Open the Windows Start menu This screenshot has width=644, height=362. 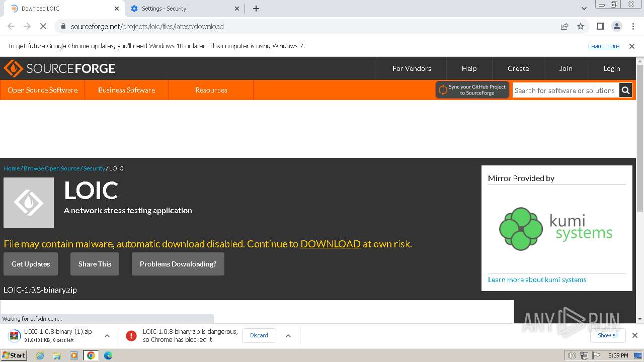pyautogui.click(x=14, y=355)
